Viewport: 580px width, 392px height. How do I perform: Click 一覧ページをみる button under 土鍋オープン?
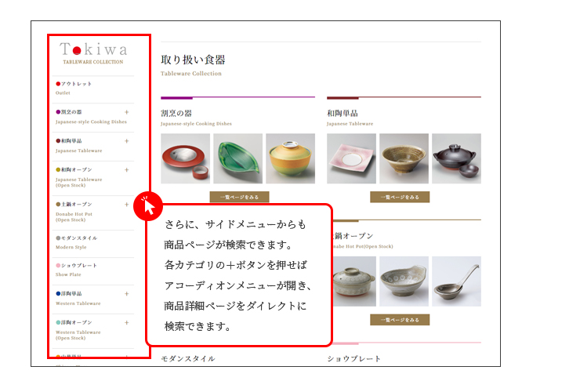(x=400, y=320)
